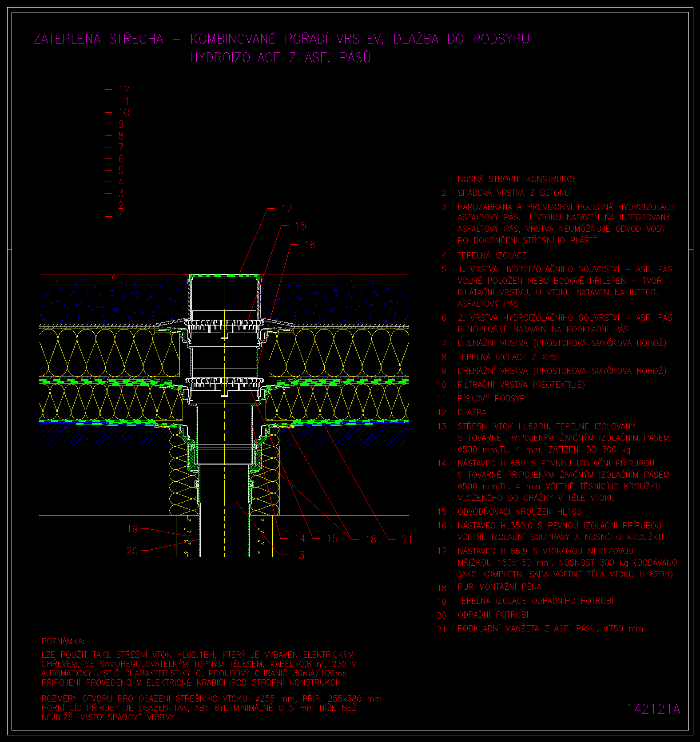Click layer number 1 on the vertical leader
The image size is (700, 742).
click(121, 217)
